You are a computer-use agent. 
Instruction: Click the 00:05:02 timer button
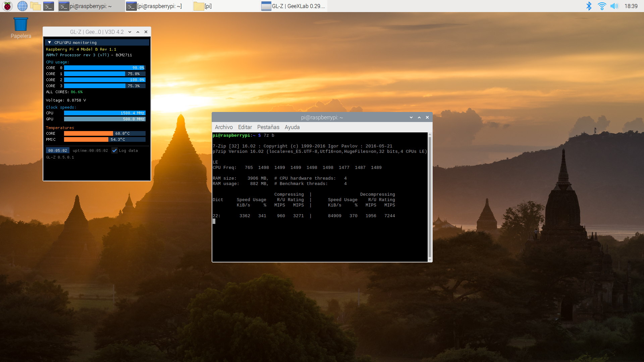[x=58, y=150]
